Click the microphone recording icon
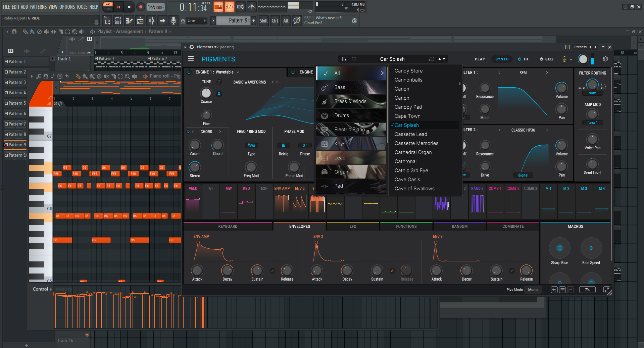Viewport: 644px width, 348px height. [173, 21]
